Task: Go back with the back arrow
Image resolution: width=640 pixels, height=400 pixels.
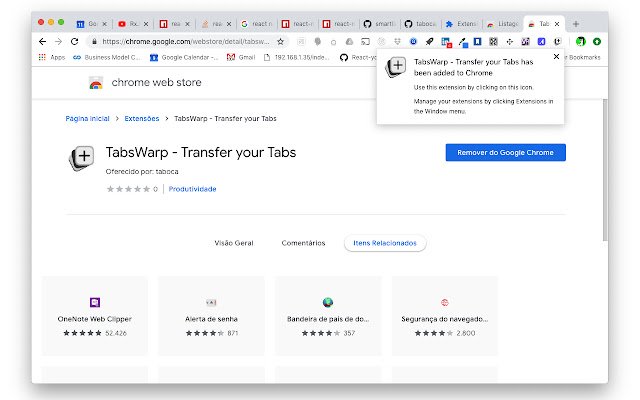Action: (42, 41)
